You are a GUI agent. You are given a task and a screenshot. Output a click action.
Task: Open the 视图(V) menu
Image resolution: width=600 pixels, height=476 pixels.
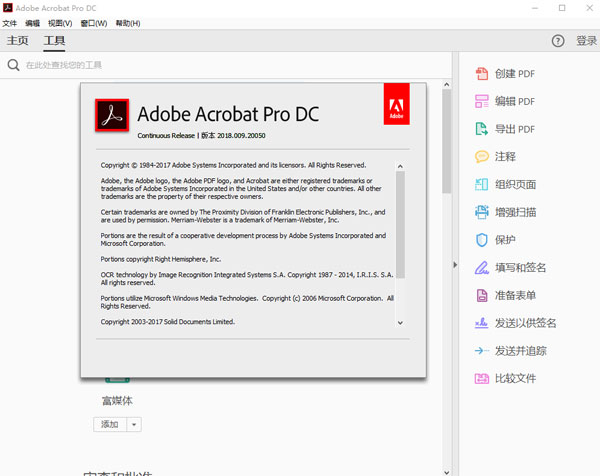(x=60, y=23)
